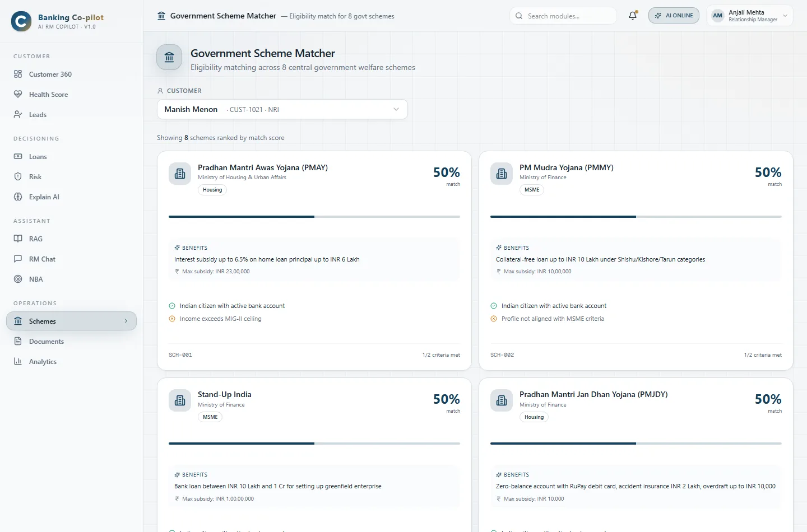The height and width of the screenshot is (532, 807).
Task: Click the PM Mudra Yojana card building icon
Action: pyautogui.click(x=502, y=174)
